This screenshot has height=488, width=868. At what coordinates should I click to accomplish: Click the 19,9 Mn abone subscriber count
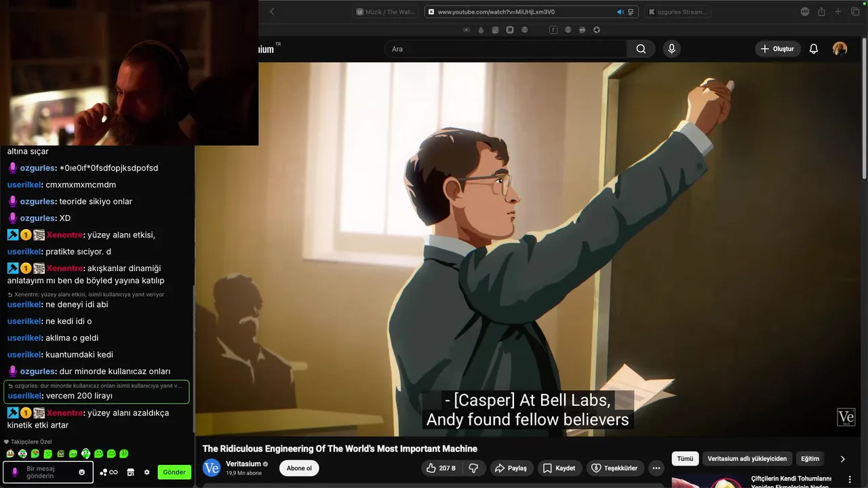pyautogui.click(x=243, y=473)
